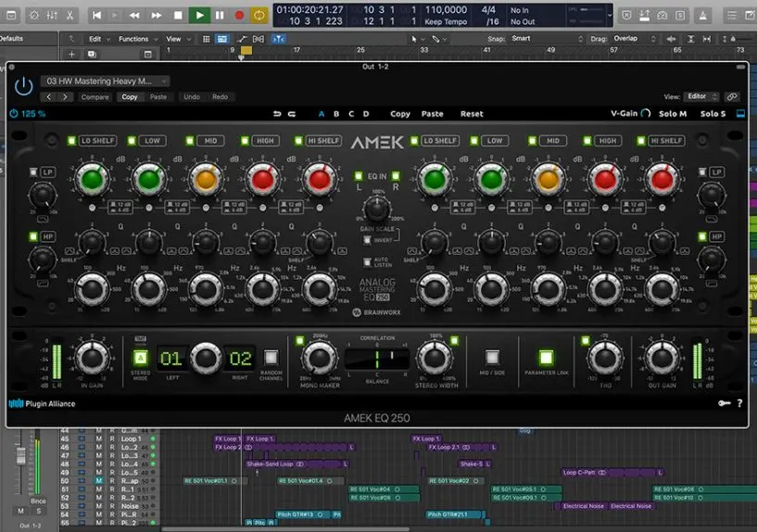Click the Fast Forward button
The height and width of the screenshot is (532, 757).
[x=157, y=16]
